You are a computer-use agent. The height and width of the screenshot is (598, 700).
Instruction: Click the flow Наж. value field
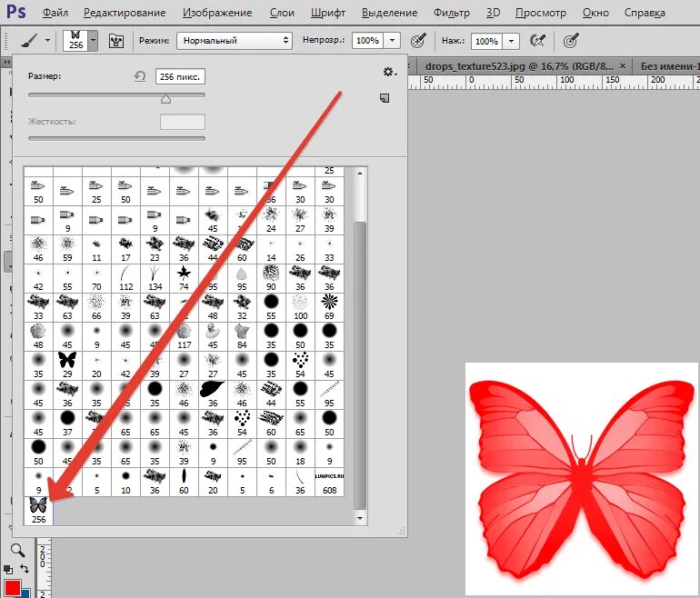click(x=486, y=41)
